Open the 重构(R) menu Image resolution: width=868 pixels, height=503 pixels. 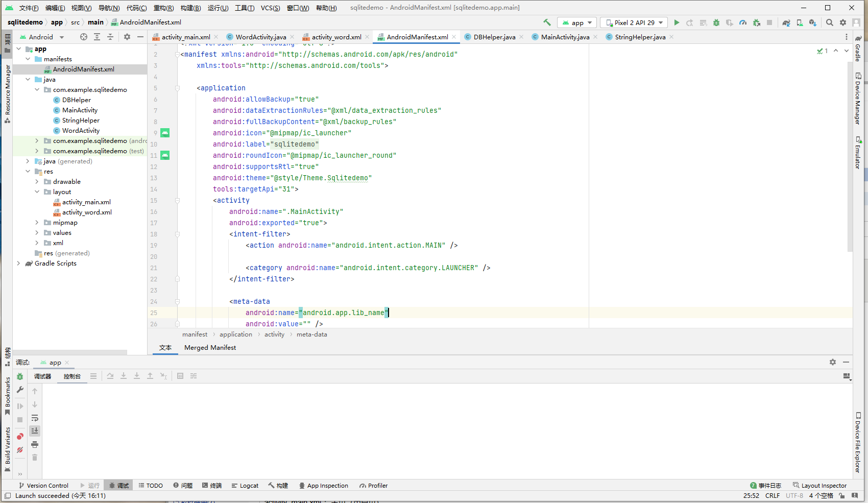pos(163,8)
